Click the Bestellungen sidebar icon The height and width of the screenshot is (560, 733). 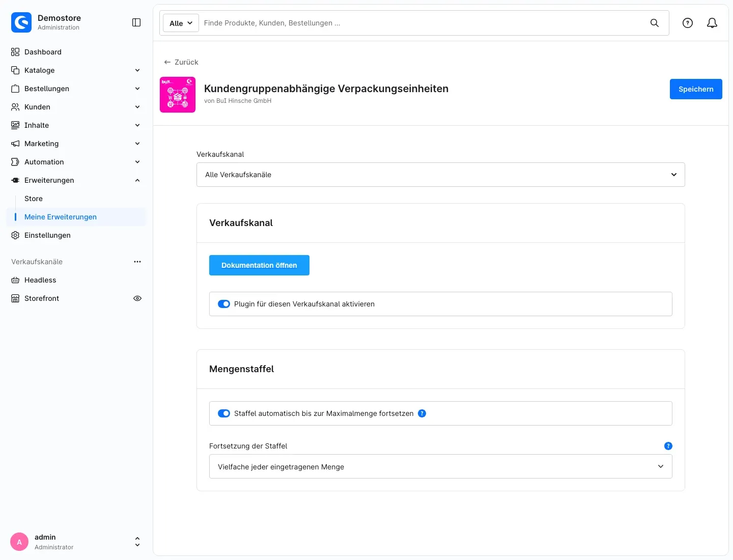[15, 89]
